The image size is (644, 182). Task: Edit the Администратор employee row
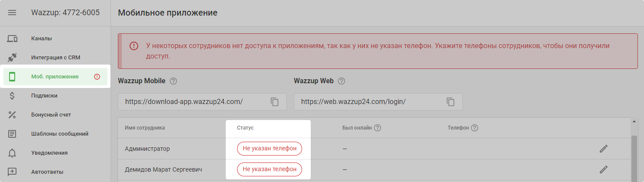point(603,149)
